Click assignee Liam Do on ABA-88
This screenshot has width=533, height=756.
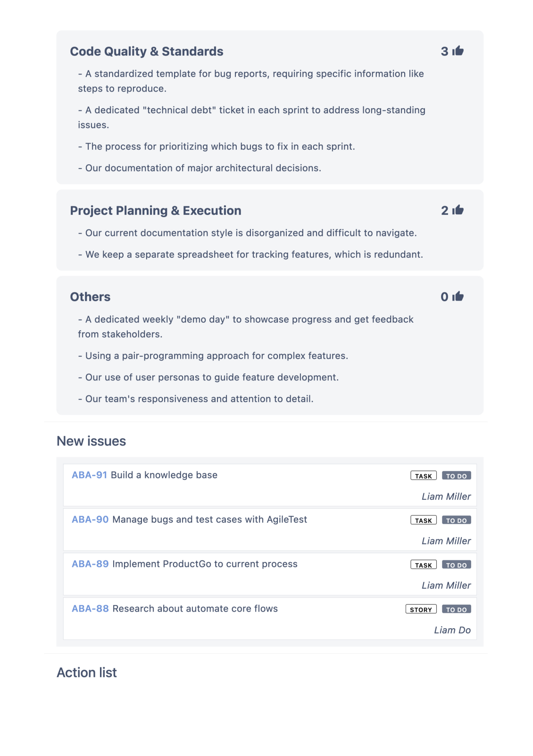pyautogui.click(x=452, y=630)
